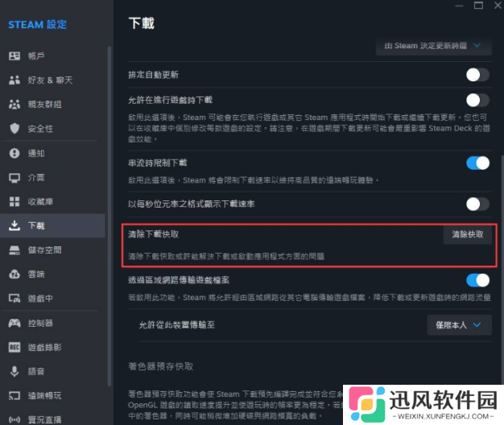The height and width of the screenshot is (425, 504).
Task: Open 遊戲中 settings page
Action: 53,299
